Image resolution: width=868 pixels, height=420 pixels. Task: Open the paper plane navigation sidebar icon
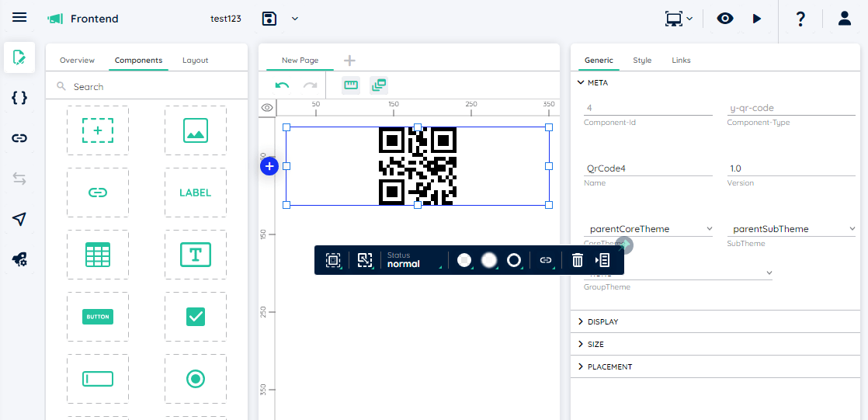point(19,219)
